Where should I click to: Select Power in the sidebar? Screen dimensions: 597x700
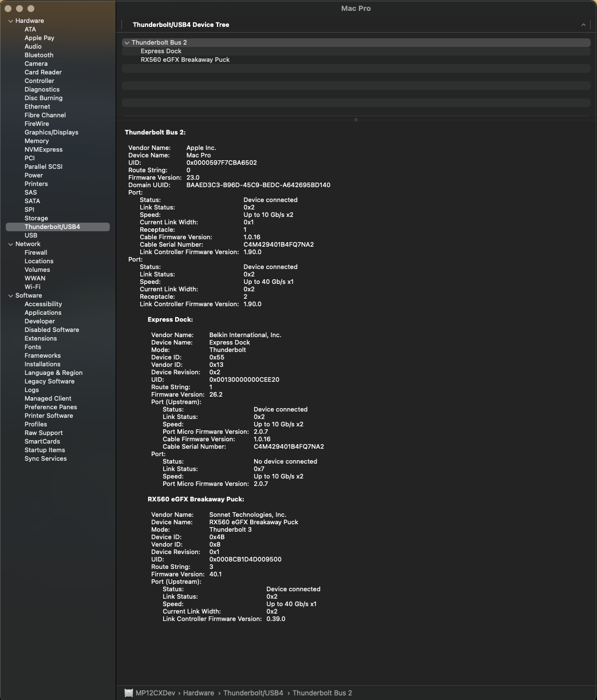click(34, 175)
